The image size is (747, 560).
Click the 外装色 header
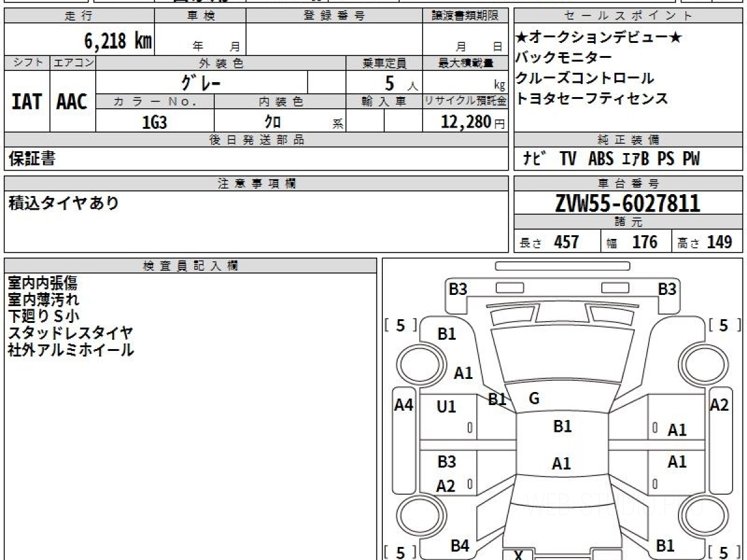(x=221, y=63)
